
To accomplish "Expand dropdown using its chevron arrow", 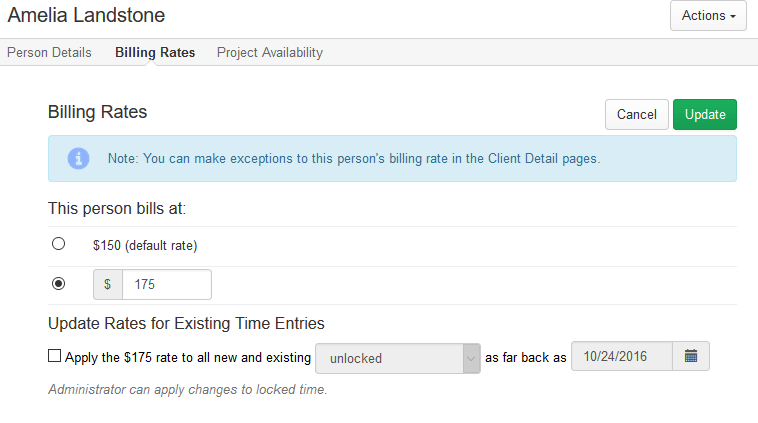I will [471, 359].
